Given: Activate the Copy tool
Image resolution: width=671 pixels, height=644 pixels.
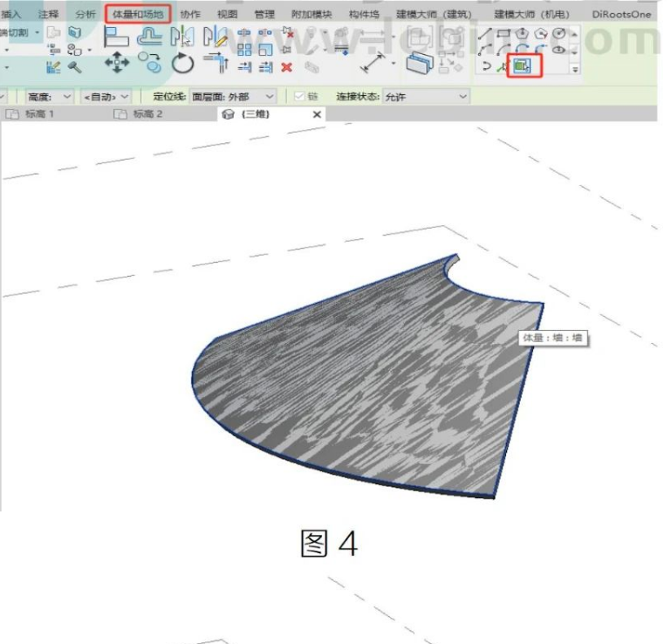Looking at the screenshot, I should 149,63.
